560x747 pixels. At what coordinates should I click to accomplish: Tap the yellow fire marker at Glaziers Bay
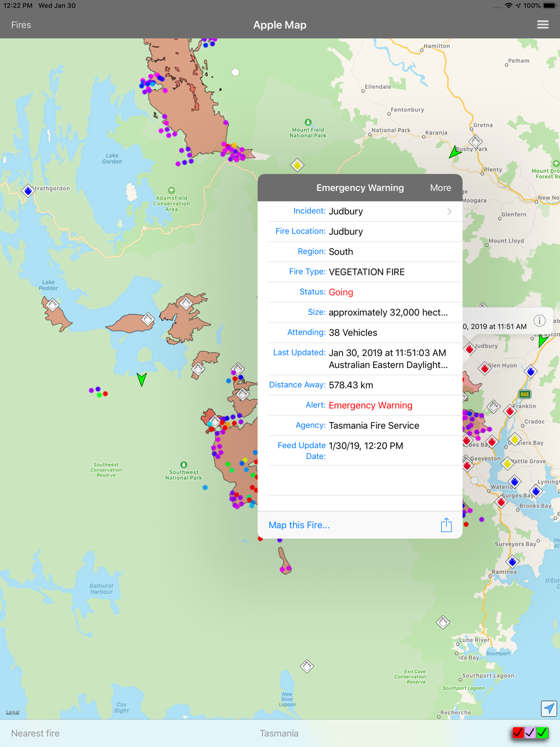[515, 440]
